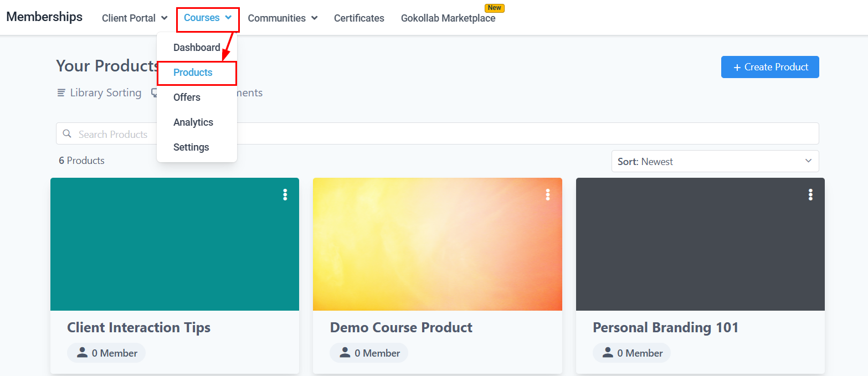Click the member icon on Client Interaction Tips
The height and width of the screenshot is (376, 868).
[x=83, y=353]
